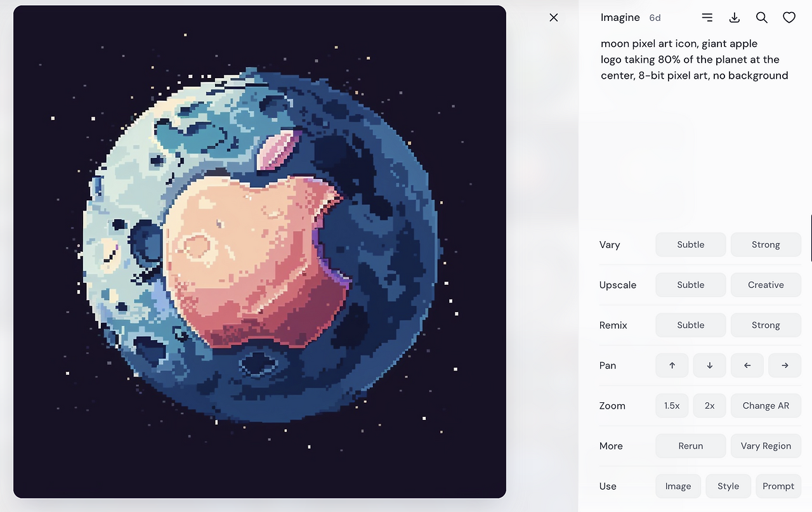The height and width of the screenshot is (512, 812).
Task: Pan the image up with the up arrow
Action: 672,365
